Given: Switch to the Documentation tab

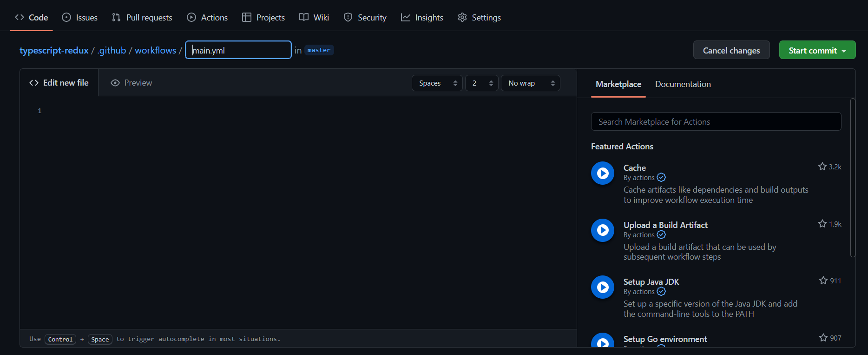Looking at the screenshot, I should point(683,84).
